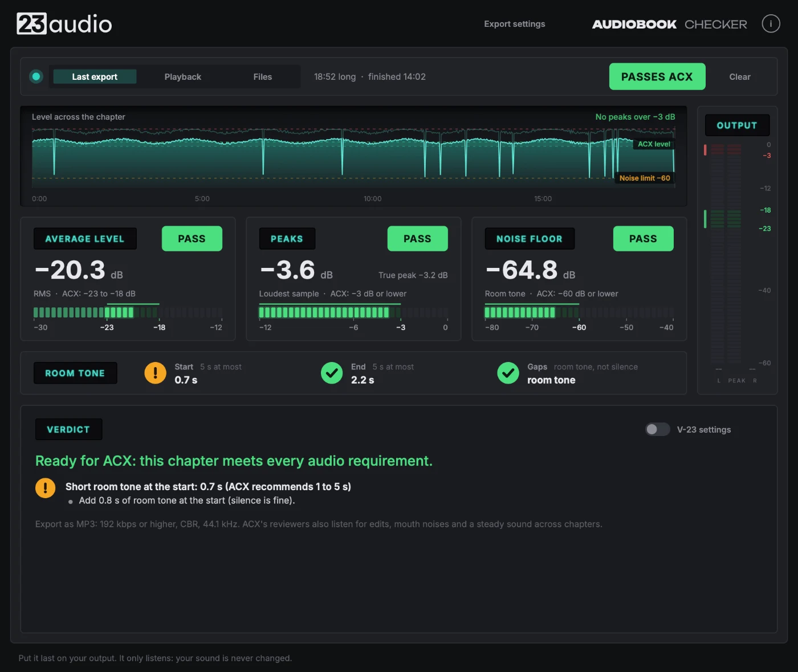Click the verdict warning exclamation icon
The width and height of the screenshot is (798, 672).
coord(46,488)
